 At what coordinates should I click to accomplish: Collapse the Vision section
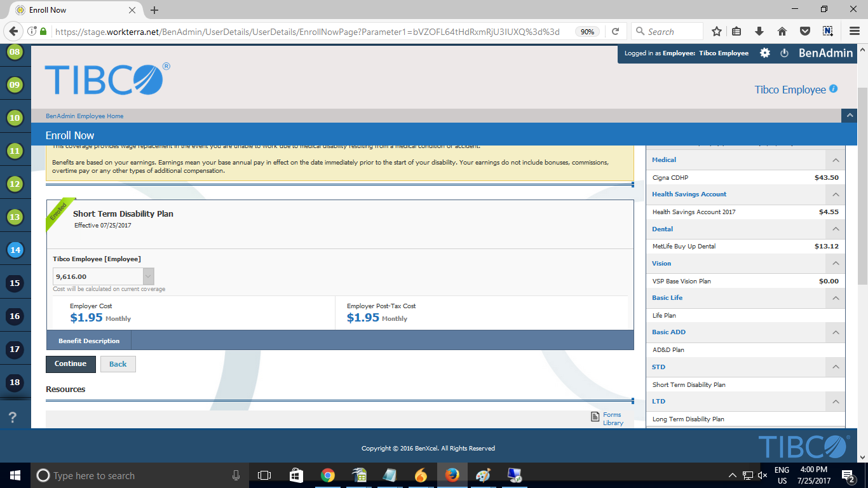pyautogui.click(x=836, y=263)
